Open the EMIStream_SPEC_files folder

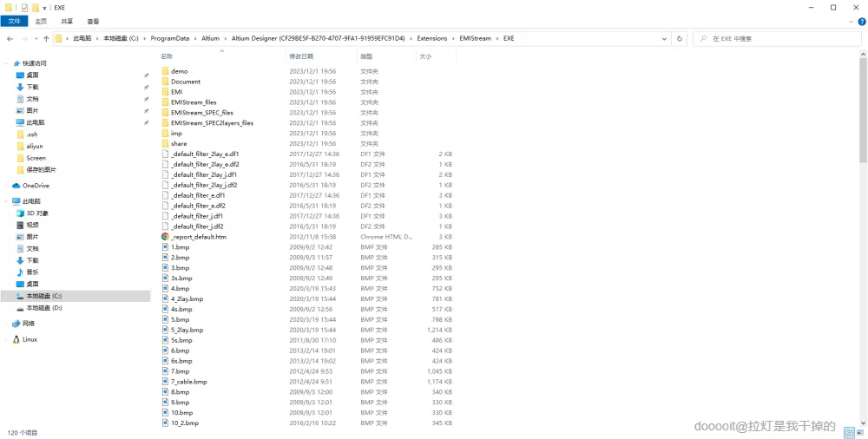point(202,113)
